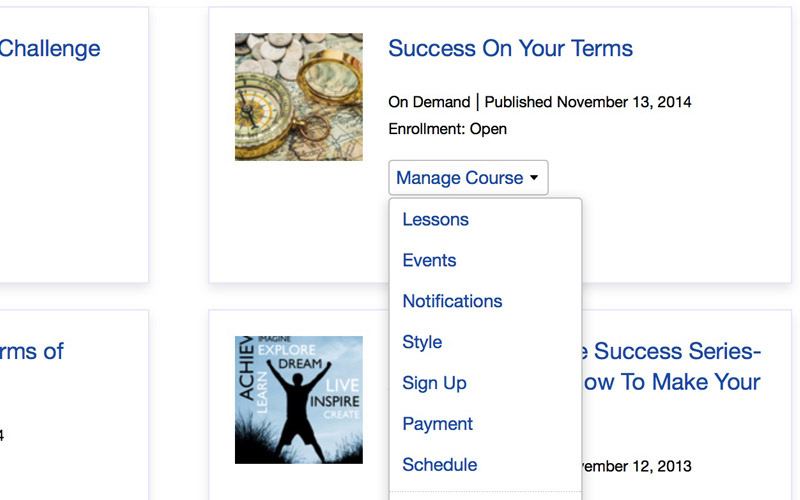Open the partially visible Challenge course link

pos(50,49)
